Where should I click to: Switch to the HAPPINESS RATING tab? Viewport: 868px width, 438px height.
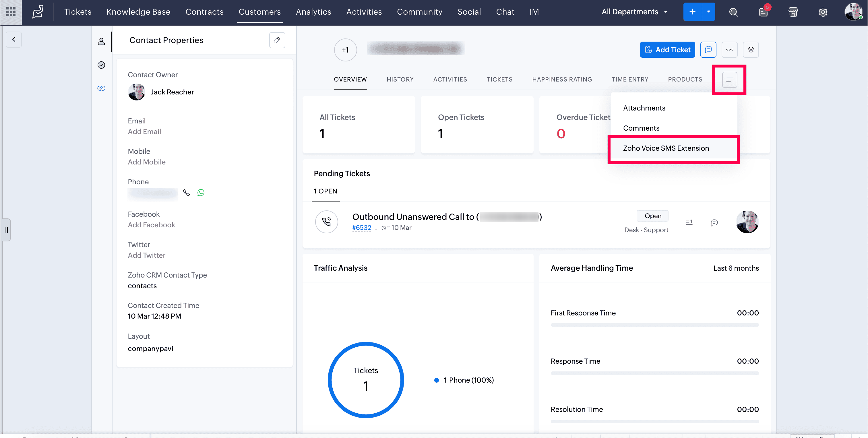562,80
